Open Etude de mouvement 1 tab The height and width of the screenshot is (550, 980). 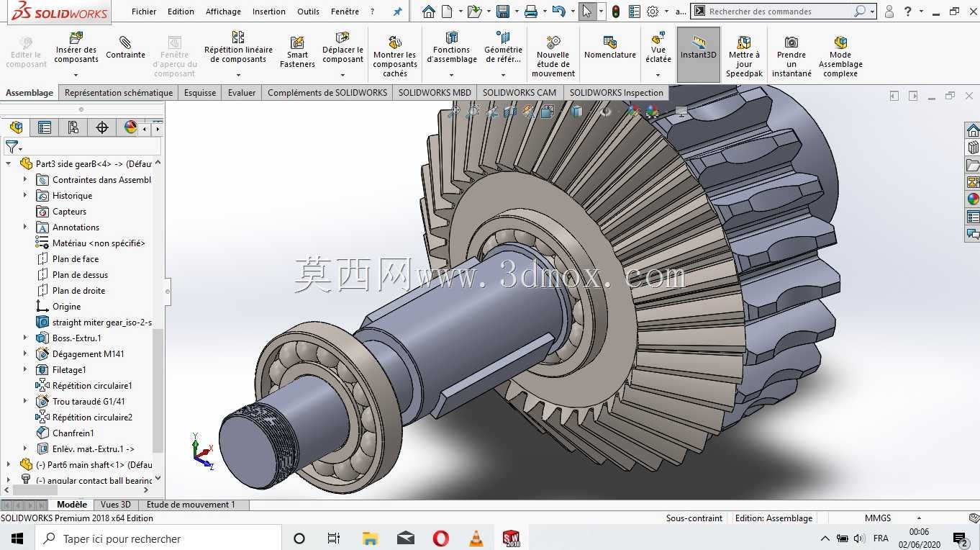[191, 505]
